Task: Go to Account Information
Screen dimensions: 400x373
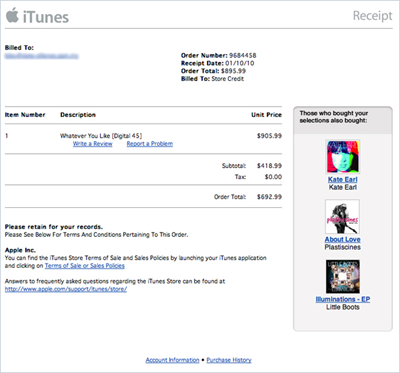Action: tap(172, 360)
